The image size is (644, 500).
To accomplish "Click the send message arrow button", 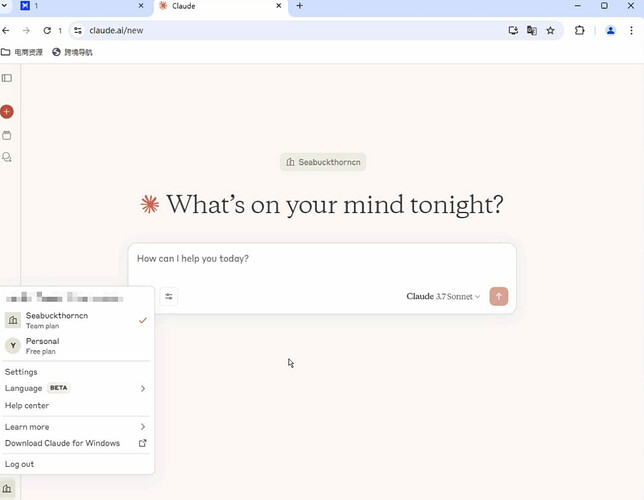I will (499, 296).
